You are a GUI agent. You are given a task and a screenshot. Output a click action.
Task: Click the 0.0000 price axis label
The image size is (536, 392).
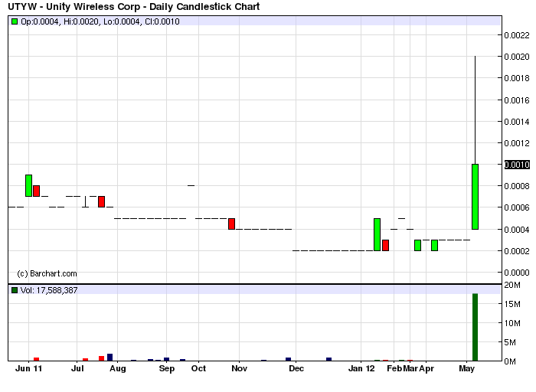517,273
